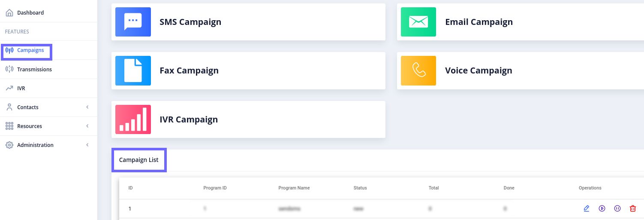644x220 pixels.
Task: Expand the Administration submenu chevron
Action: (87, 145)
